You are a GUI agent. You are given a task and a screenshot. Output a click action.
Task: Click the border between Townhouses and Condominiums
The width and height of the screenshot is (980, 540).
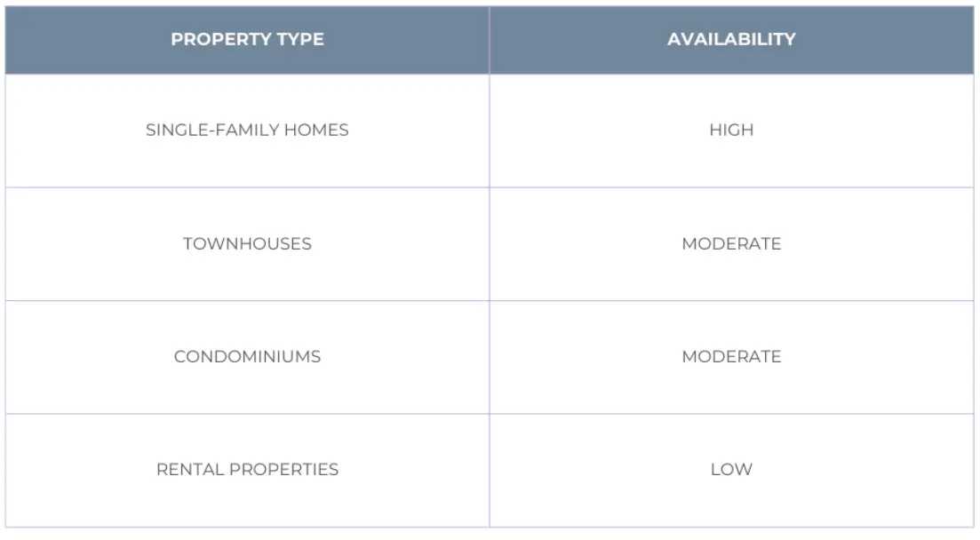tap(247, 300)
